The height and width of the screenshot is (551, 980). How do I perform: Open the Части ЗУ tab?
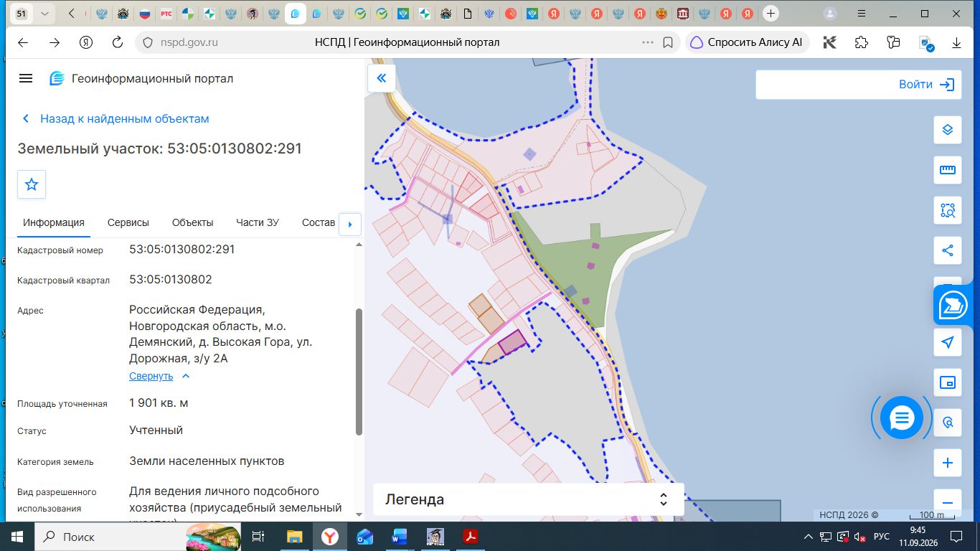point(258,222)
